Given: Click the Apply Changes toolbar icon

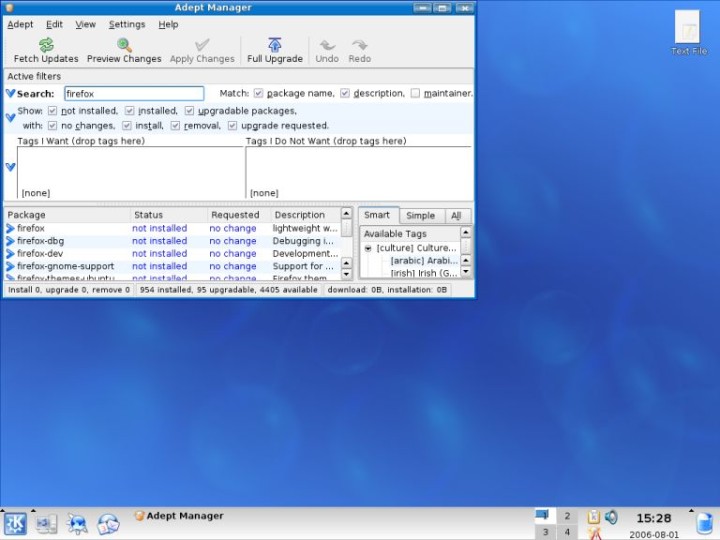Looking at the screenshot, I should click(202, 45).
